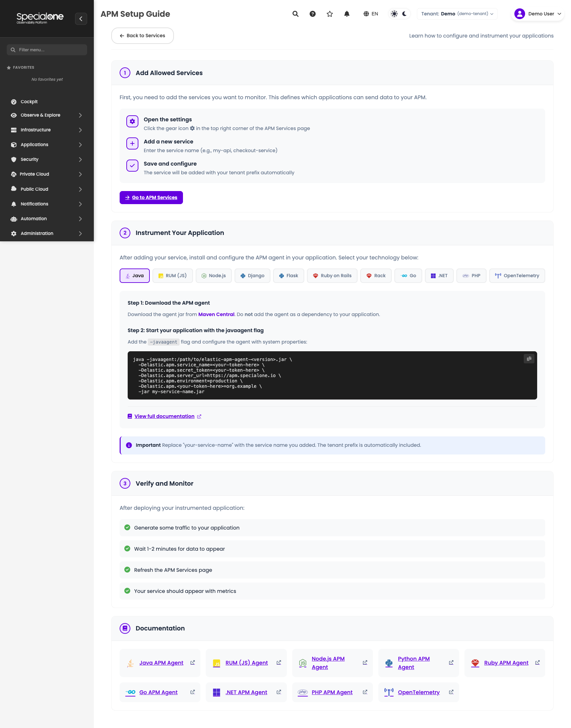Click the Filter menu search field
This screenshot has height=728, width=571.
(47, 50)
